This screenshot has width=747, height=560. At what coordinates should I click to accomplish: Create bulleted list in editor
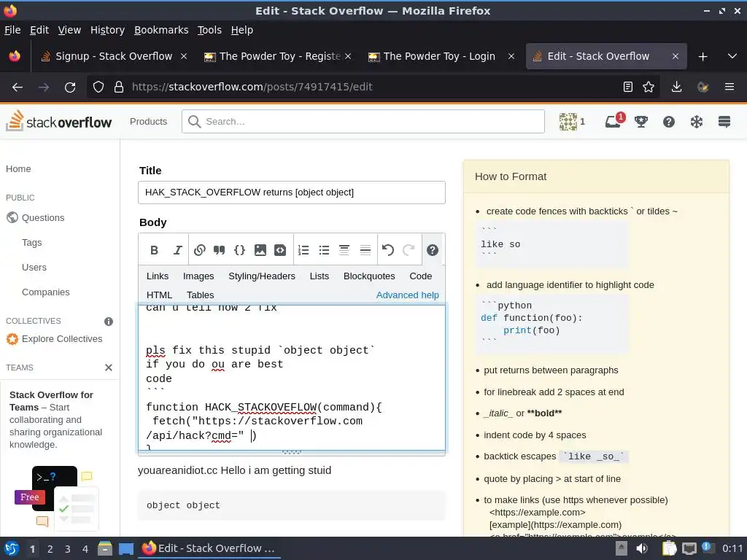(324, 250)
